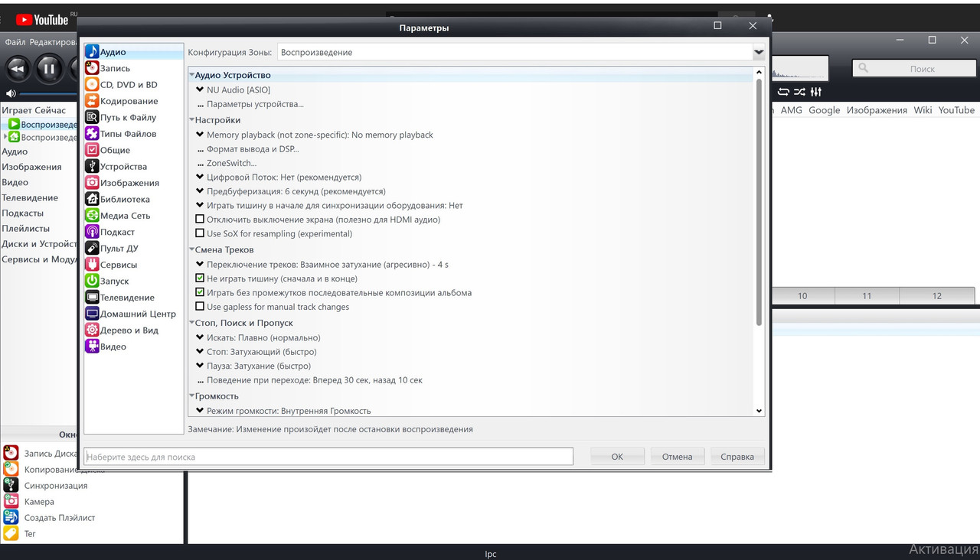Image resolution: width=980 pixels, height=560 pixels.
Task: Open the Подкаст settings category
Action: [x=117, y=232]
